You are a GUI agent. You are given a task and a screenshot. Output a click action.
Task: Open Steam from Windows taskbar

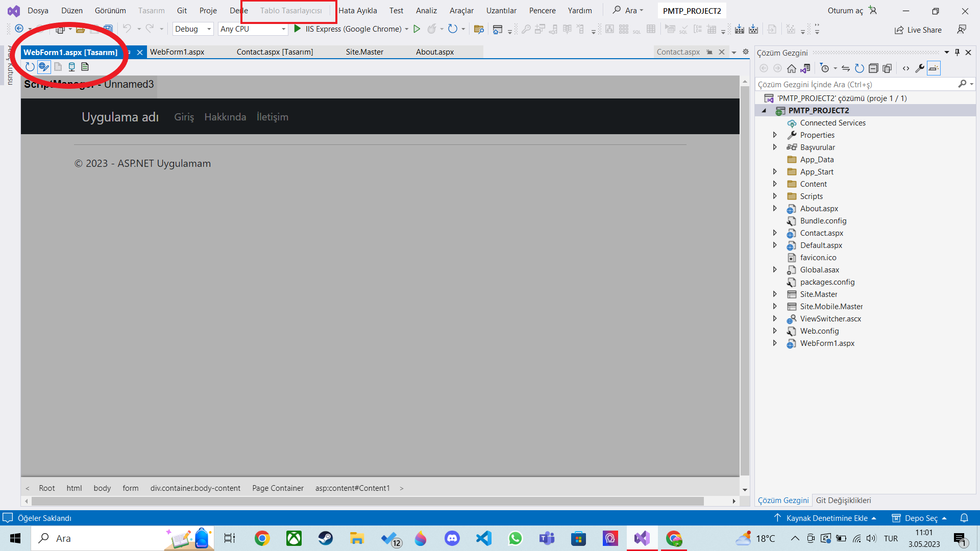pos(325,538)
